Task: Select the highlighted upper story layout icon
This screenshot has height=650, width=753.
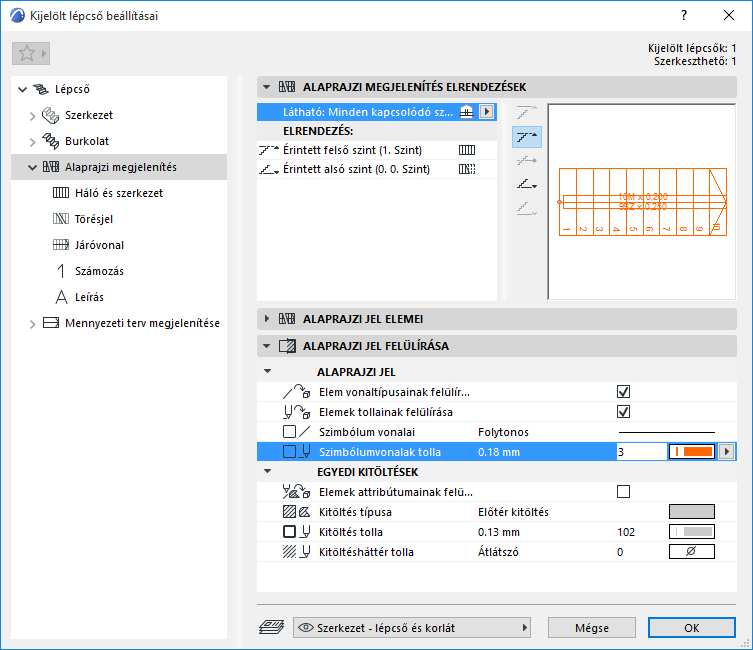Action: pos(527,137)
